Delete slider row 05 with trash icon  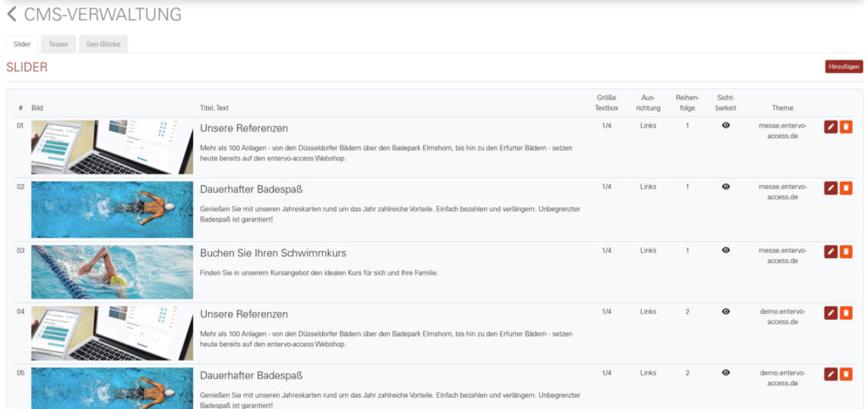tap(846, 374)
